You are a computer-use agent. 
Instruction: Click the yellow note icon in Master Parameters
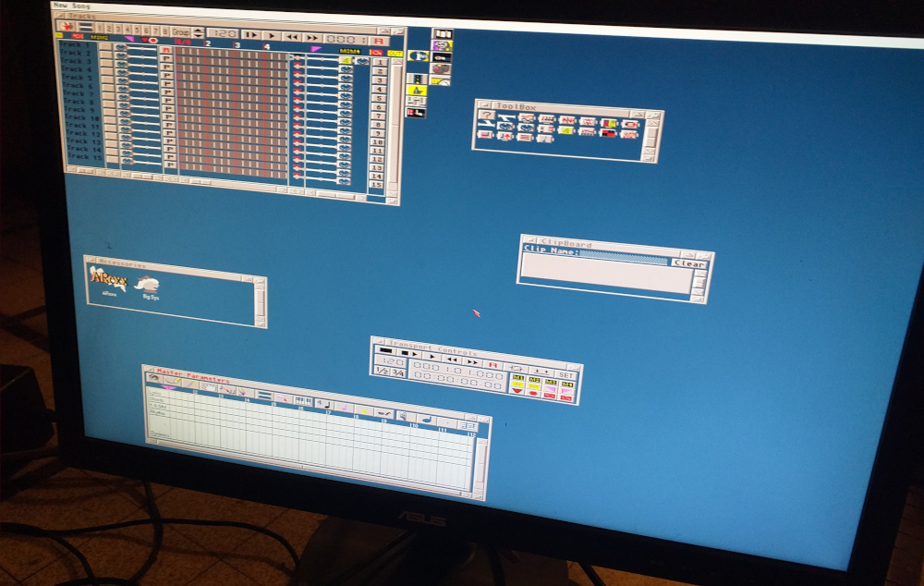[x=364, y=409]
